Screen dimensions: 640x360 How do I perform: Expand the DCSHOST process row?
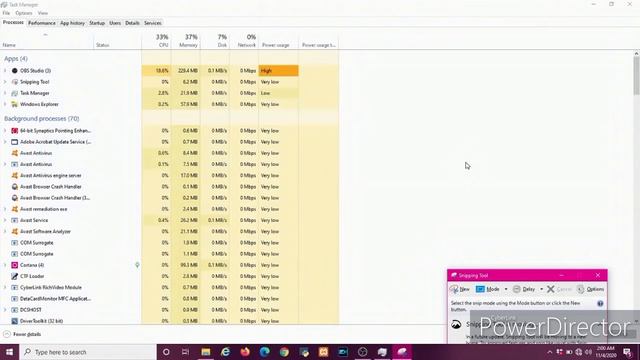coord(5,310)
